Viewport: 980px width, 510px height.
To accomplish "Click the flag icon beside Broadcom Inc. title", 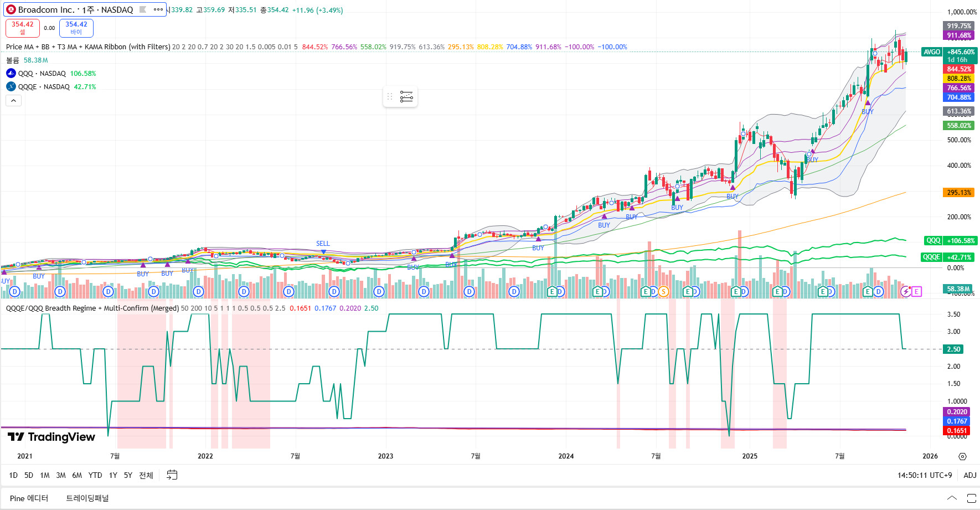I will [x=143, y=9].
